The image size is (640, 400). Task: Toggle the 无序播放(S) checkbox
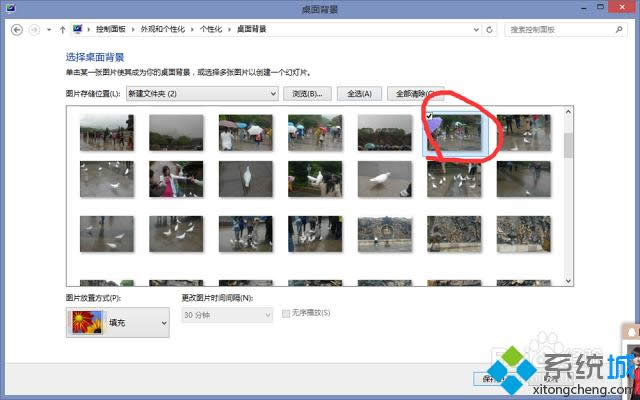click(x=286, y=313)
